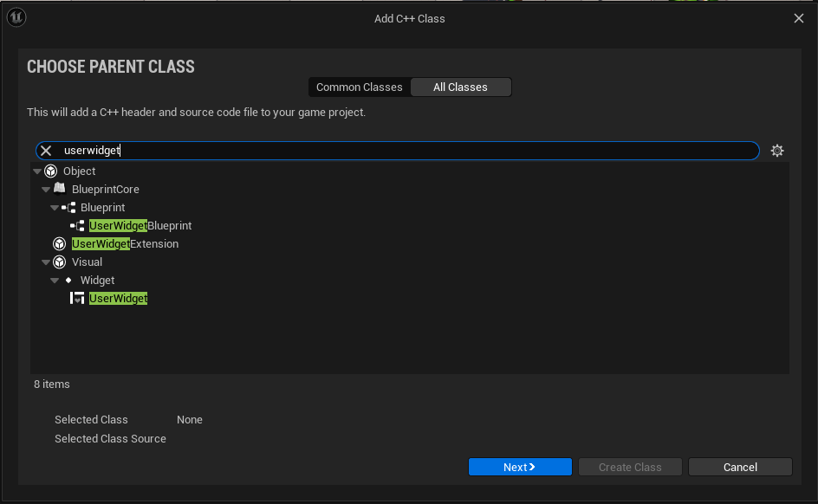Click the UserWidget class icon
This screenshot has height=504, width=818.
(x=77, y=298)
